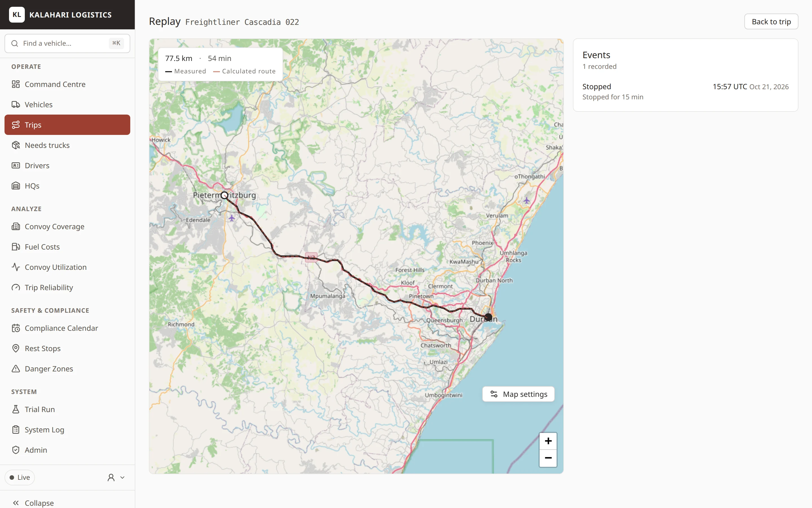
Task: Click the Freightliner Cascadia 022 title
Action: coord(242,22)
